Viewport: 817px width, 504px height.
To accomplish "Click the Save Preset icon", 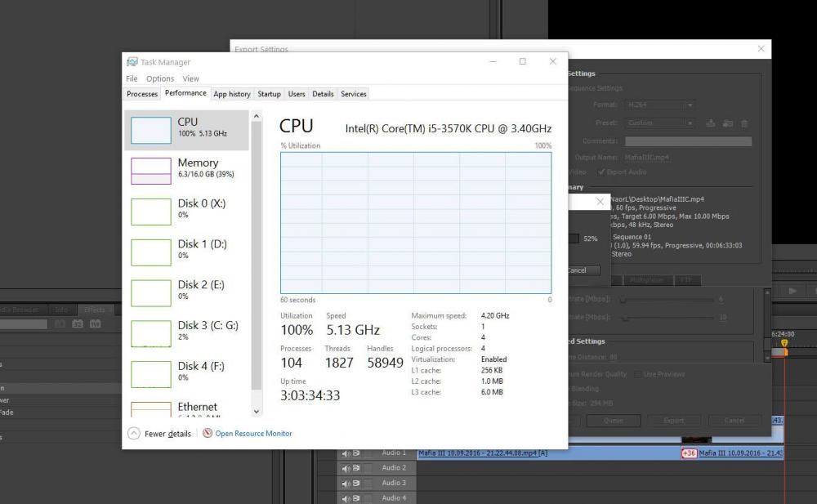I will tap(710, 123).
